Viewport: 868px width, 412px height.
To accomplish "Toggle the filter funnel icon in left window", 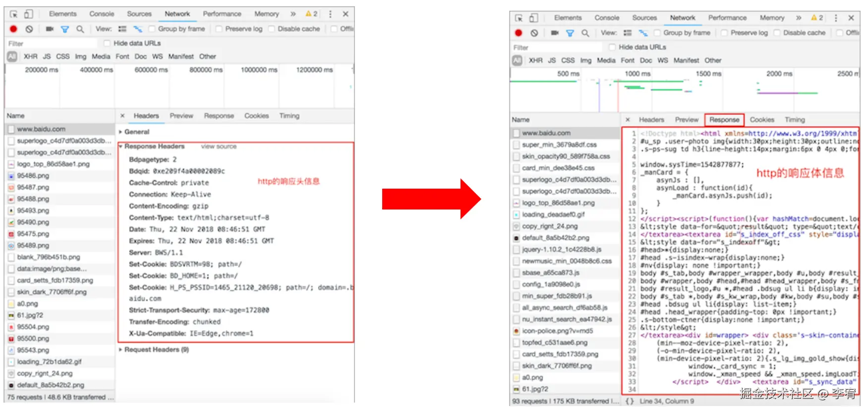I will (64, 29).
